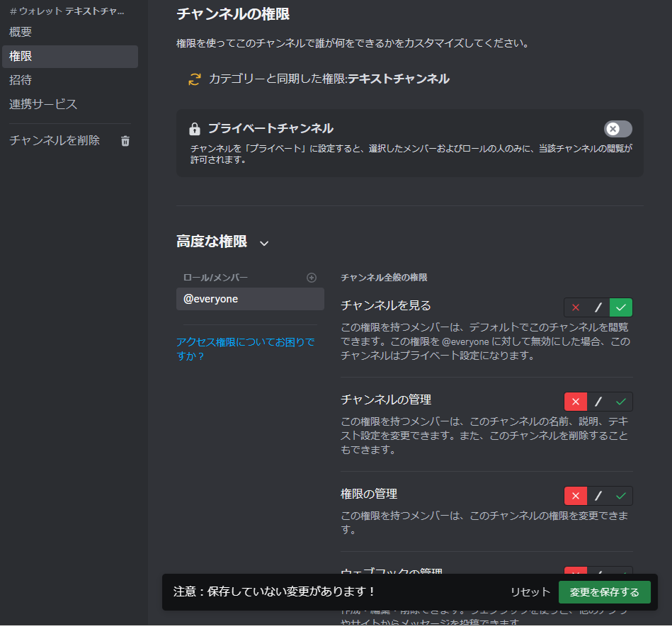
Task: Click リセット to discard unsaved changes
Action: coord(530,592)
